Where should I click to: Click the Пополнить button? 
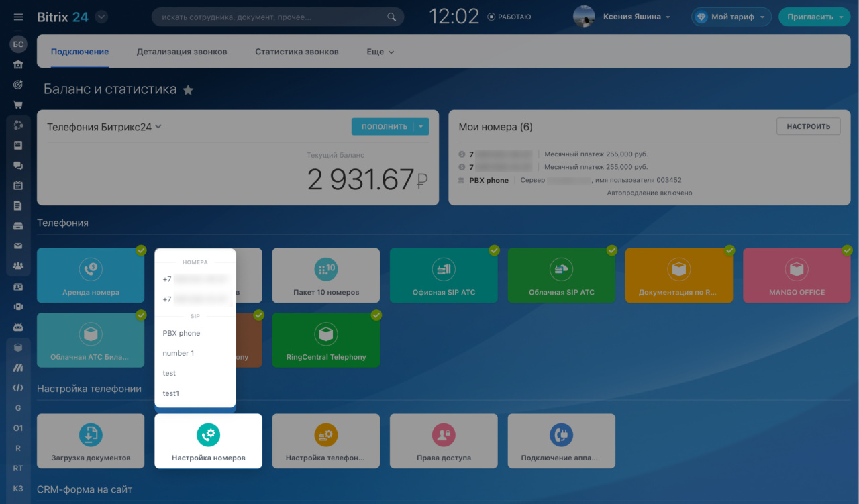click(383, 126)
